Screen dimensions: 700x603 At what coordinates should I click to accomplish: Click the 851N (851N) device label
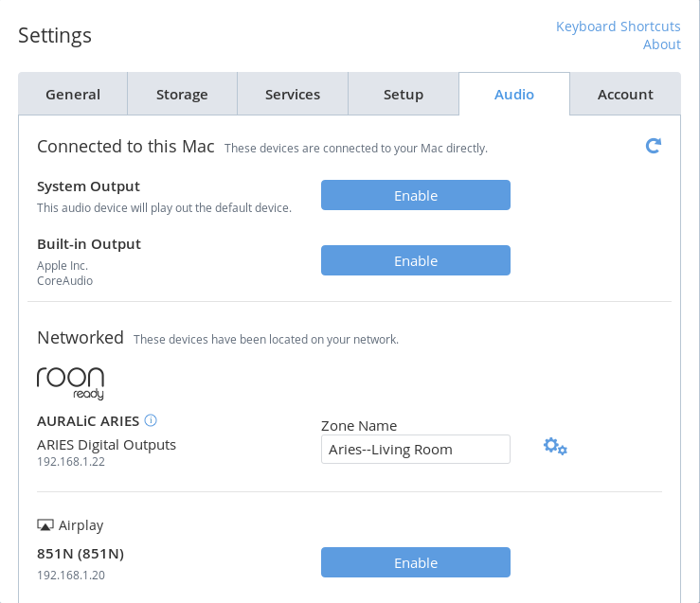click(81, 554)
